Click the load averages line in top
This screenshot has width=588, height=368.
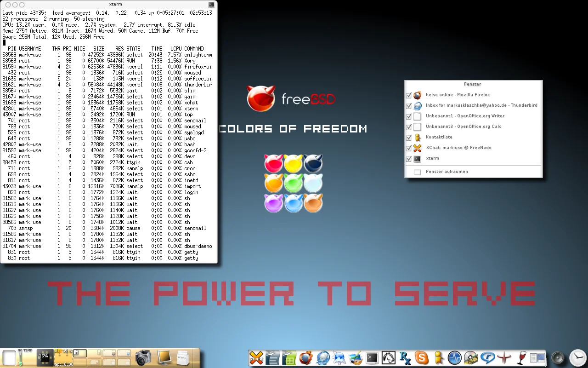click(107, 13)
